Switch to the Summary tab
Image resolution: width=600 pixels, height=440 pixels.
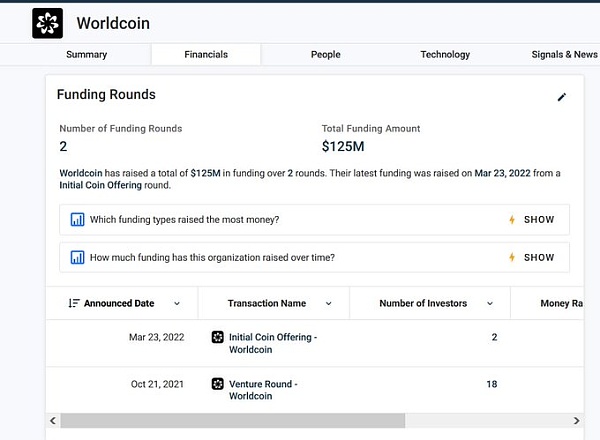(86, 54)
